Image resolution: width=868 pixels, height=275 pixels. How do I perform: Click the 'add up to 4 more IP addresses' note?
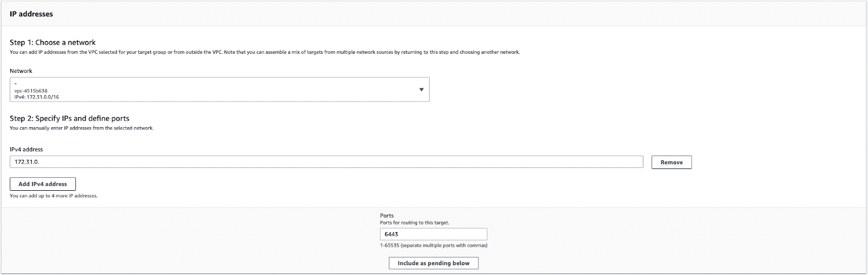pyautogui.click(x=54, y=196)
